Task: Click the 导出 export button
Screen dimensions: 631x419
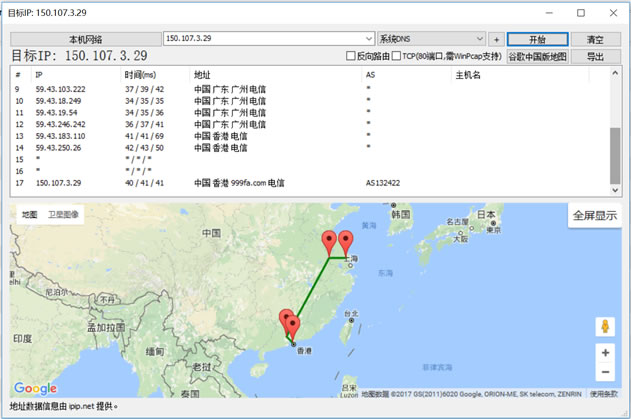Action: click(x=595, y=56)
